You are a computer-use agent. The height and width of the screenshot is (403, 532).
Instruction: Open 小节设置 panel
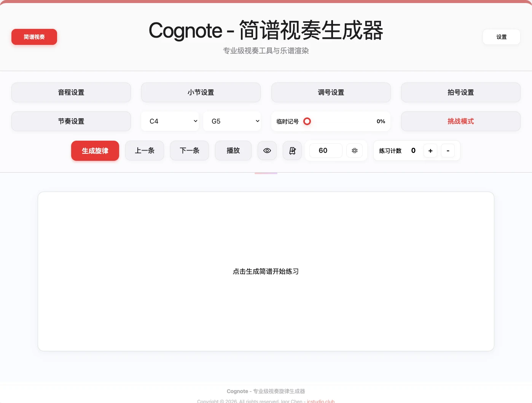(201, 92)
